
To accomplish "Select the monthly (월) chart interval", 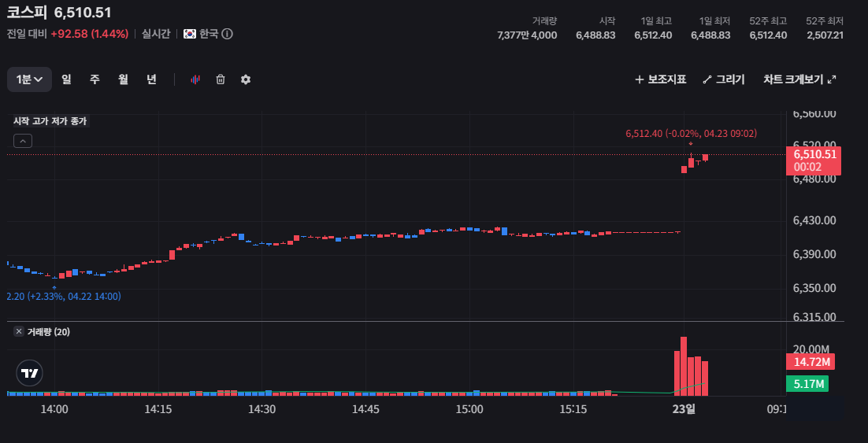I will (123, 79).
